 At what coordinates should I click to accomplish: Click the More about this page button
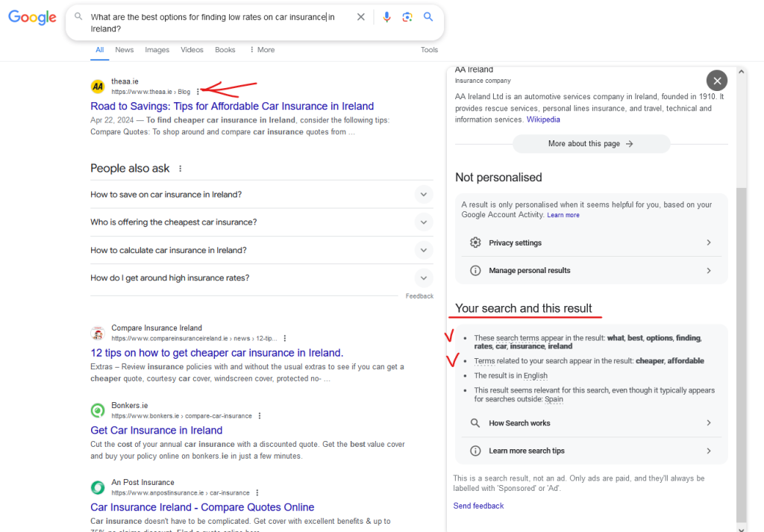[591, 144]
